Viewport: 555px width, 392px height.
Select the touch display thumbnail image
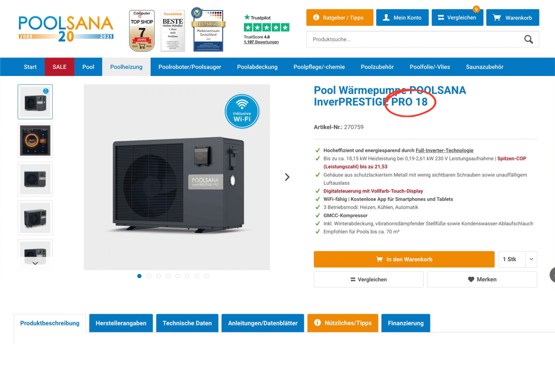(x=35, y=141)
